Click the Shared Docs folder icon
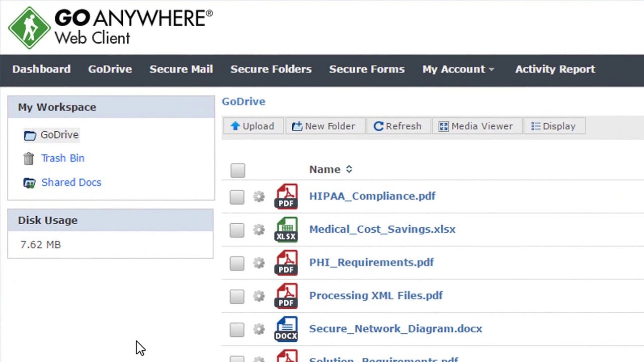Image resolution: width=644 pixels, height=362 pixels. pyautogui.click(x=29, y=183)
